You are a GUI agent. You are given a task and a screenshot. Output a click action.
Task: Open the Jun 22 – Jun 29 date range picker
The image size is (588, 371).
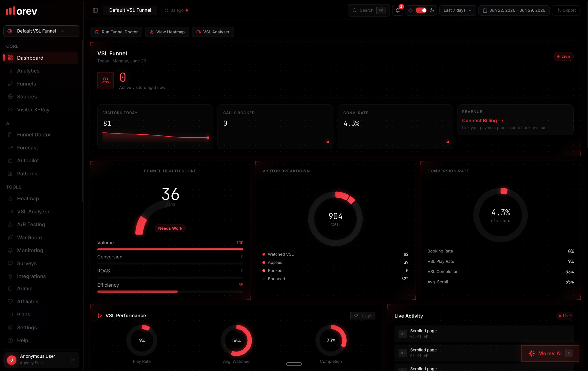tap(514, 10)
